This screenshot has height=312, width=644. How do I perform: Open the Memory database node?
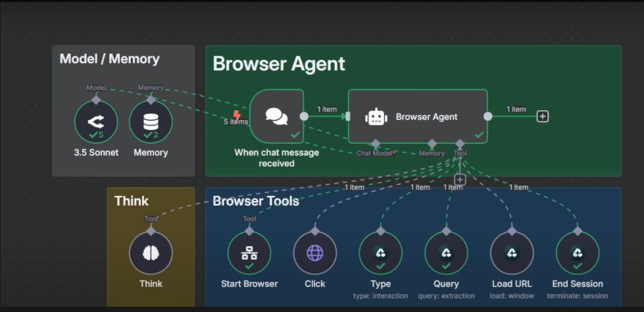[151, 122]
